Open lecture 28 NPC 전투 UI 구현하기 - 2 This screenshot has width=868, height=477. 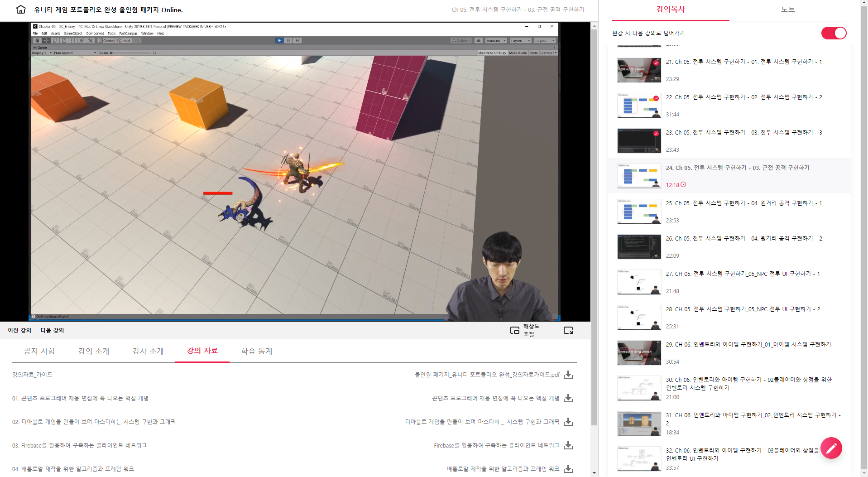coord(729,317)
